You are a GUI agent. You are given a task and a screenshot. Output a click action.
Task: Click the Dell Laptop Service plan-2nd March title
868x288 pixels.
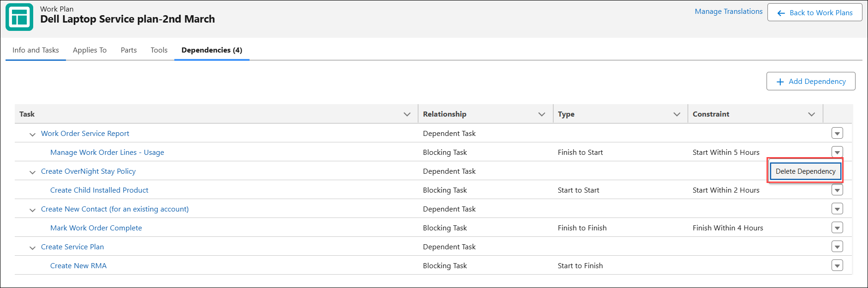point(127,19)
